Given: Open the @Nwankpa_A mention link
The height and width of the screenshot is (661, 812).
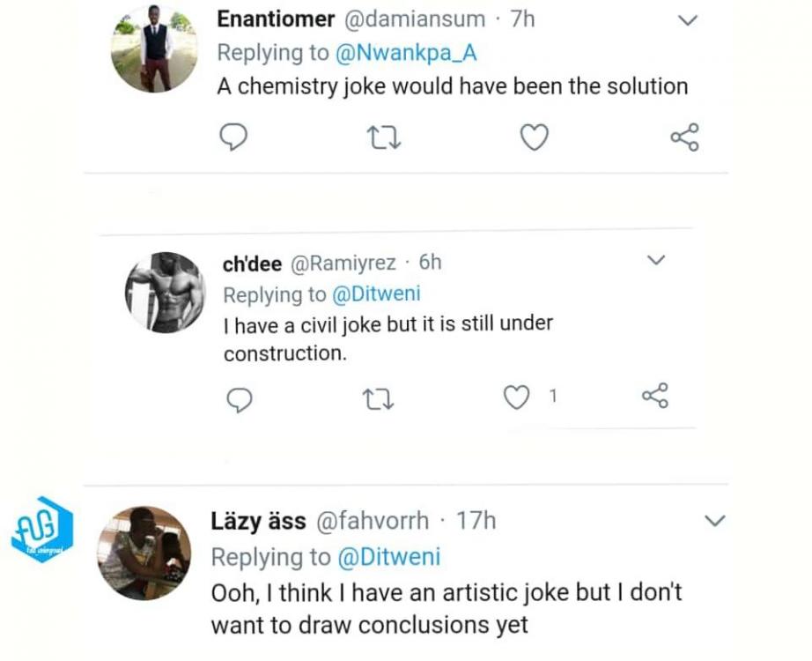Looking at the screenshot, I should [406, 53].
